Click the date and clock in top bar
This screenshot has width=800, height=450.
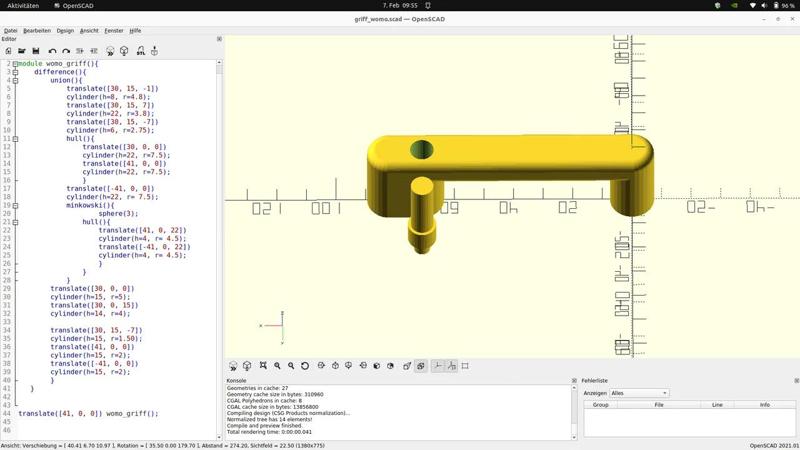tap(400, 6)
